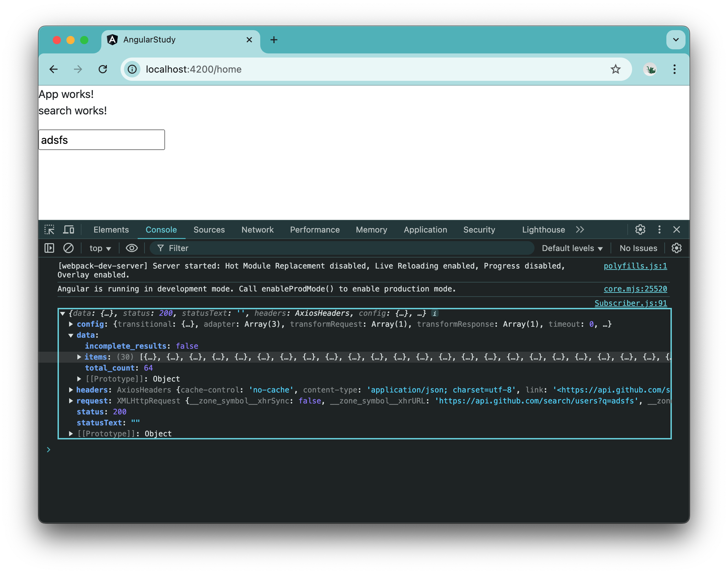Open Chrome's three-dot browser menu
Screen dimensions: 728x574
click(x=674, y=69)
